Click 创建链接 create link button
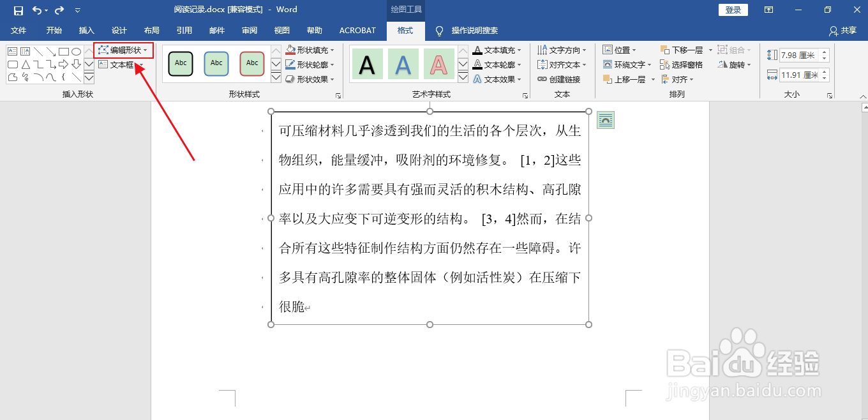Viewport: 868px width, 420px height. tap(559, 79)
